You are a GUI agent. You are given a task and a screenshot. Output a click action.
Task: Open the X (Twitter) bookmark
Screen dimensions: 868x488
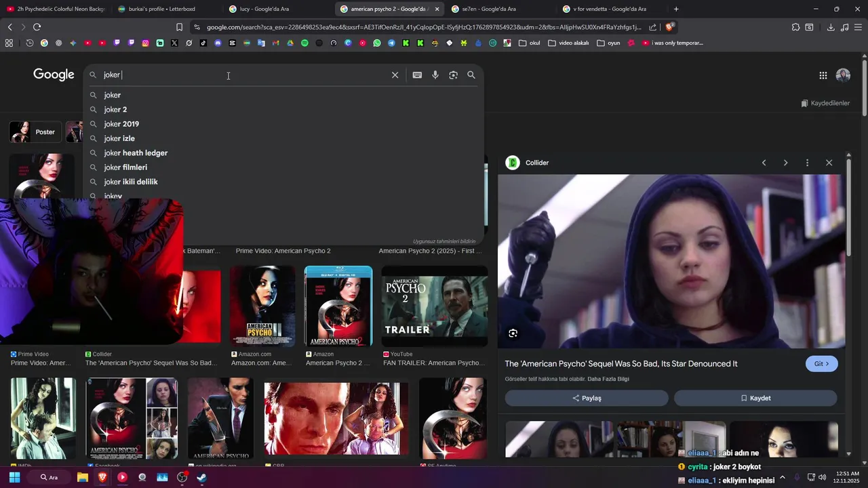click(174, 43)
